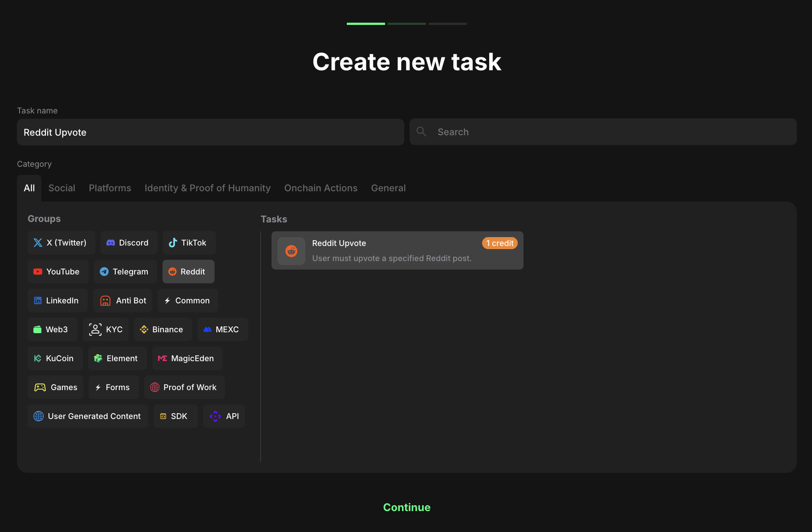Select the Binance logo icon
Image resolution: width=812 pixels, height=532 pixels.
pos(144,330)
